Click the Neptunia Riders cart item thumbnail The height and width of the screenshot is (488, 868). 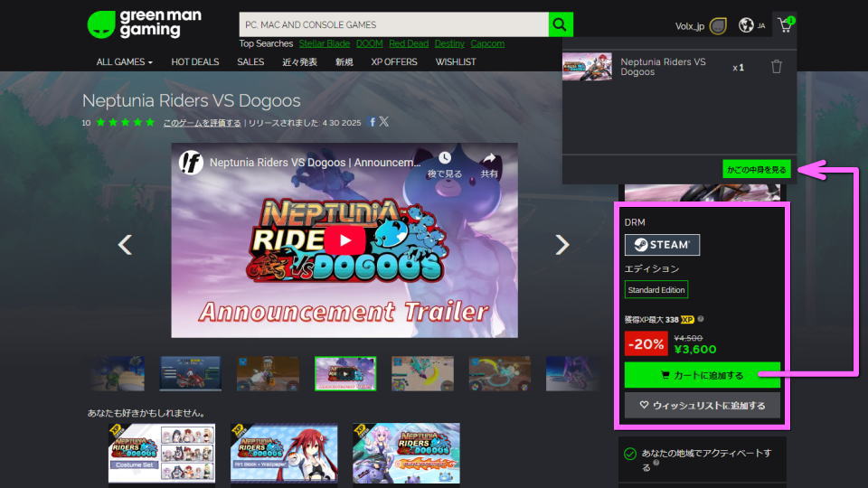(587, 67)
